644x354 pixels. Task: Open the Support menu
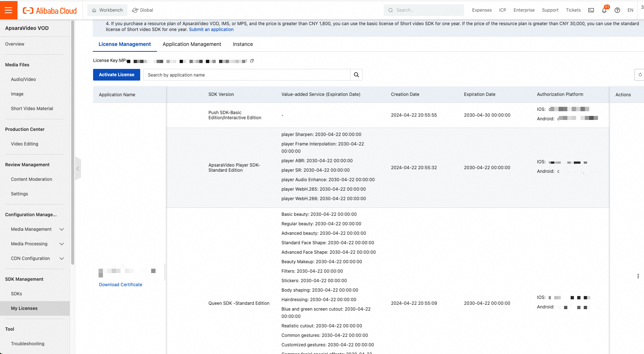(550, 10)
